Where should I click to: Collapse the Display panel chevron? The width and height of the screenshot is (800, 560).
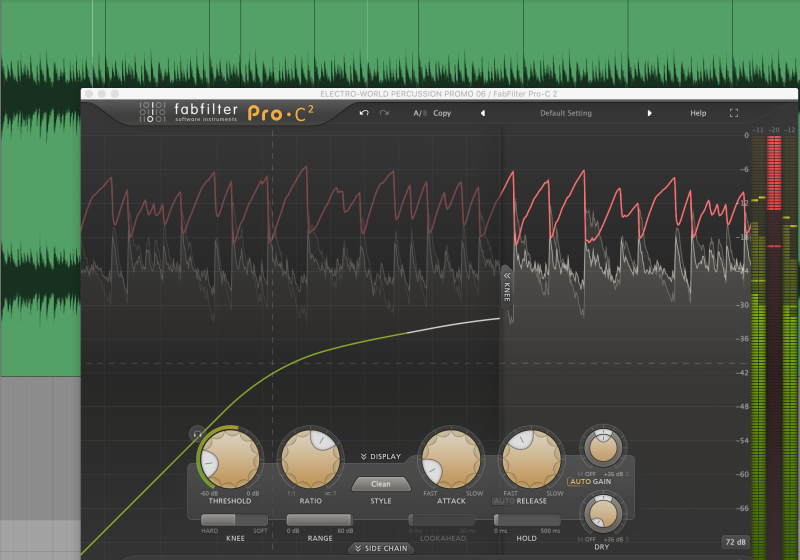(x=380, y=457)
